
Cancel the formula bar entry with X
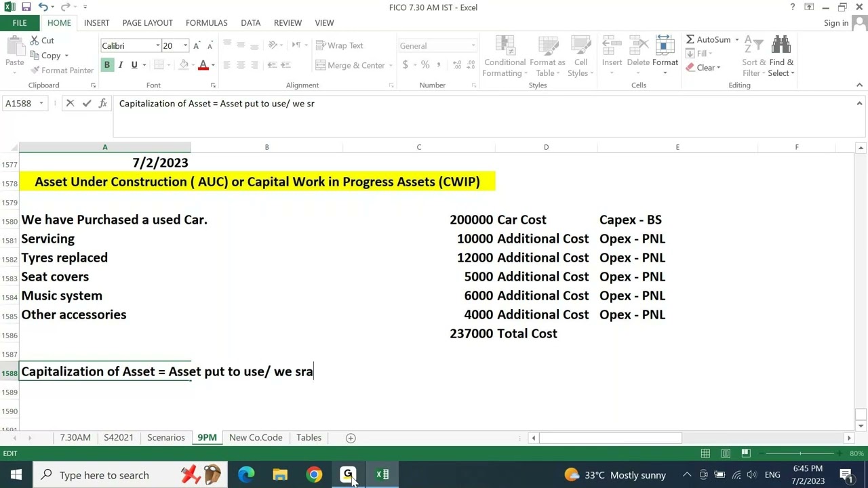pos(70,104)
